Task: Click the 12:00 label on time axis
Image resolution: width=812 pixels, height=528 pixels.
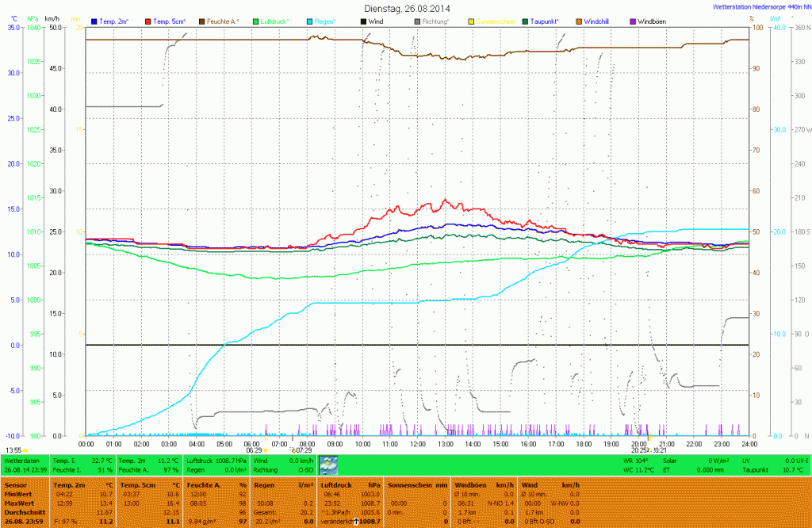Action: point(417,444)
